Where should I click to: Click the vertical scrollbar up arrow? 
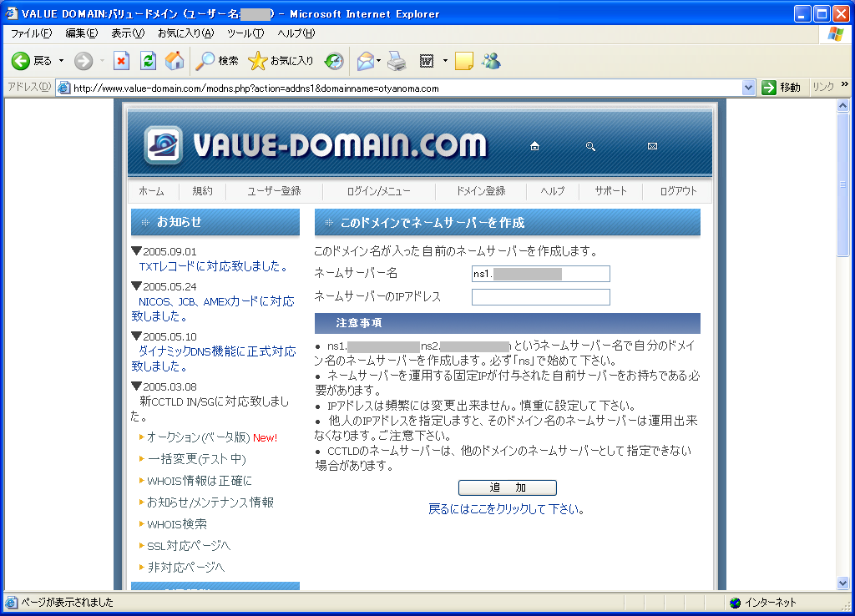coord(843,105)
